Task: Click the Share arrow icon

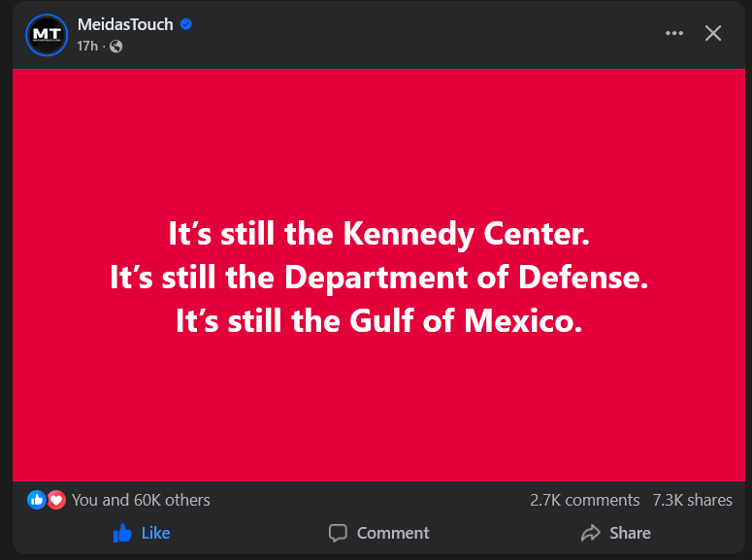Action: [590, 533]
